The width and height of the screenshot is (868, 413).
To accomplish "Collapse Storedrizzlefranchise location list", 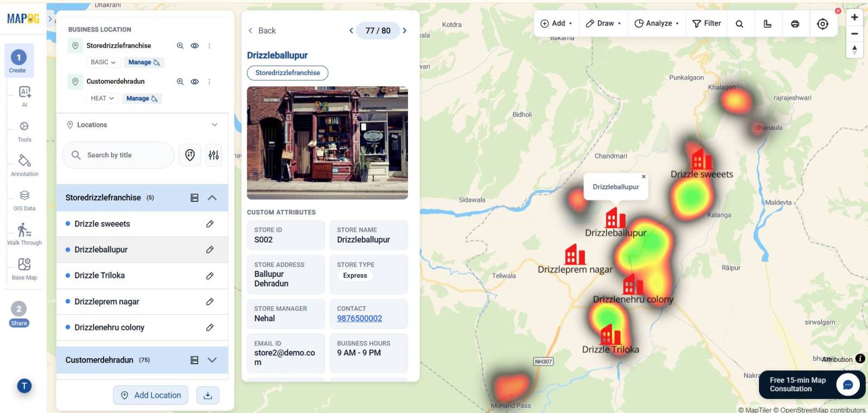I will tap(212, 198).
